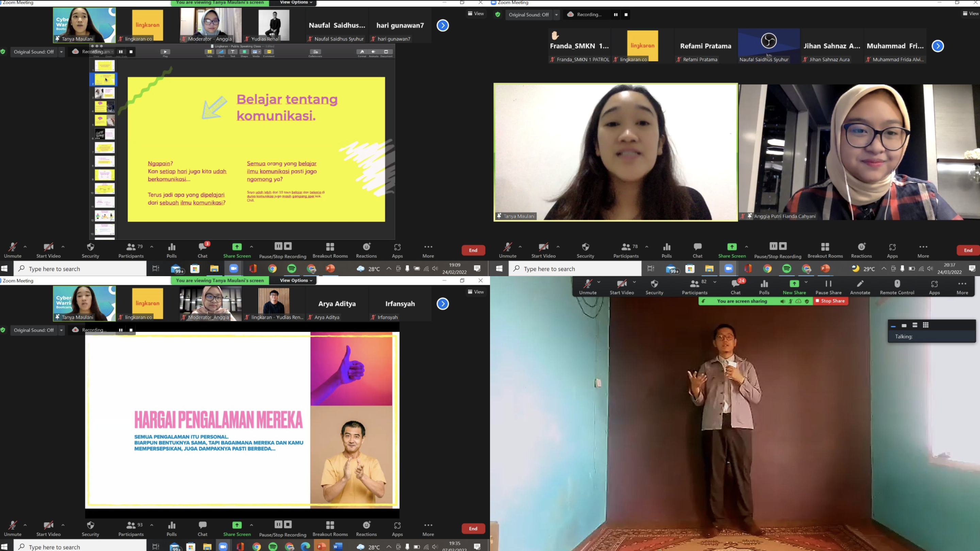Open Polls in 93-participant meeting
Screen dimensions: 980x551
pos(171,529)
